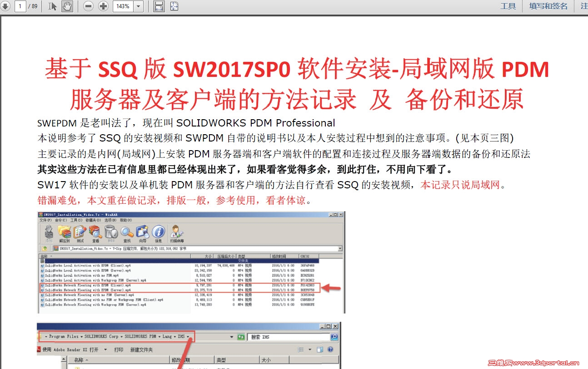
Task: Click the 143% zoom value field
Action: point(123,6)
